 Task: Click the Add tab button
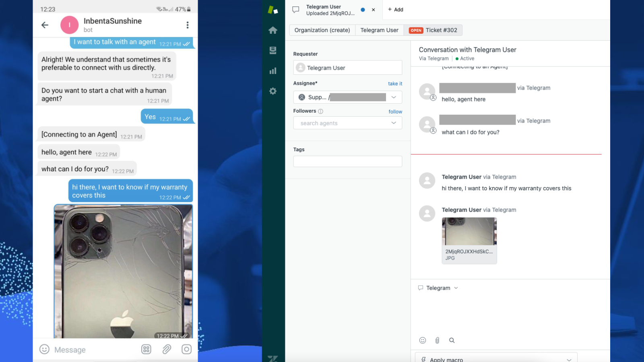(x=395, y=10)
